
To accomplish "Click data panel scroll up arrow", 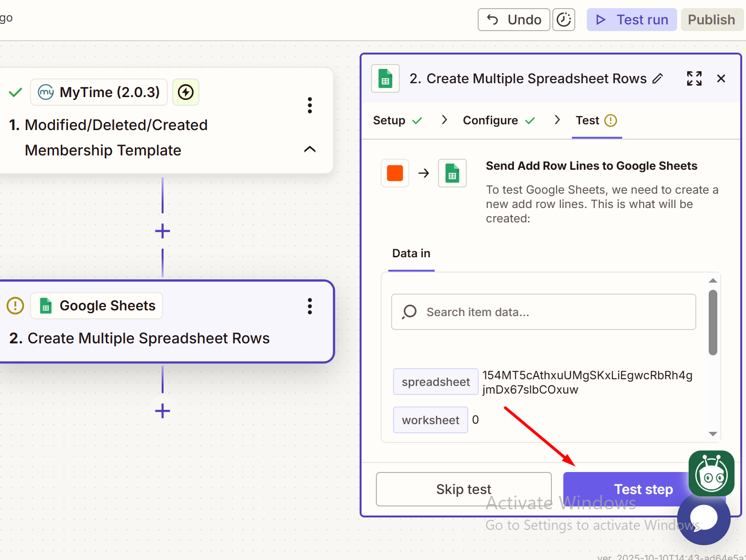I will pos(713,281).
